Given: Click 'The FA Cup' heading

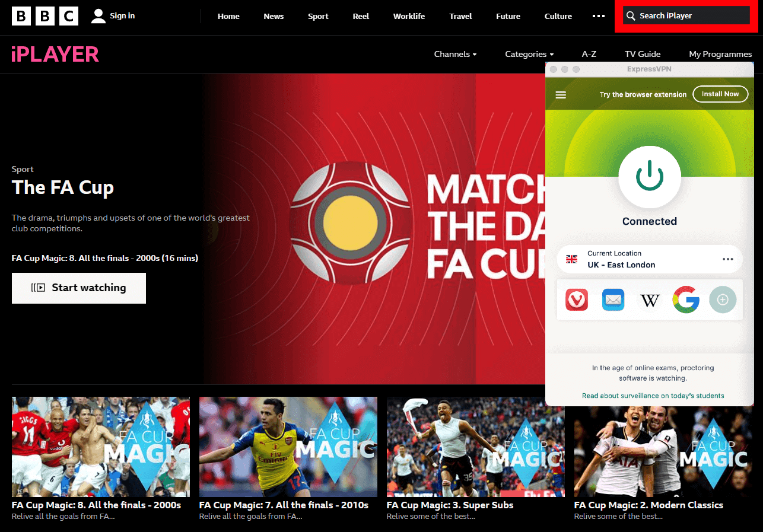Looking at the screenshot, I should (x=63, y=188).
